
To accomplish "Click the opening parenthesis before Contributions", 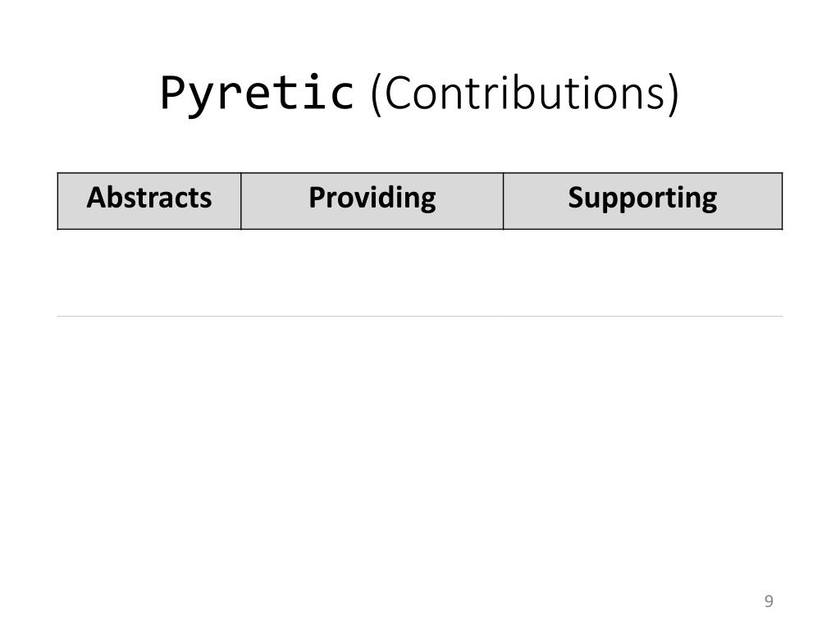I will 376,94.
